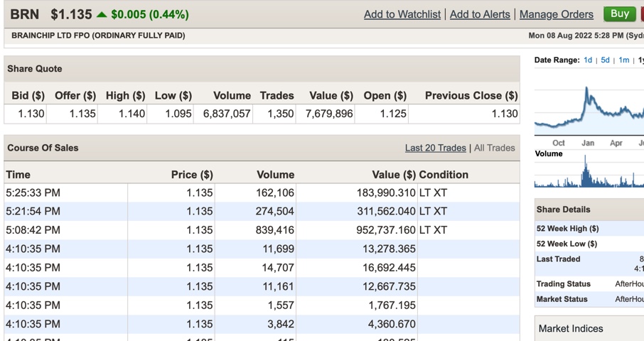Screen dimensions: 644x341
Task: Click the Bid value 1.130
Action: click(x=31, y=114)
